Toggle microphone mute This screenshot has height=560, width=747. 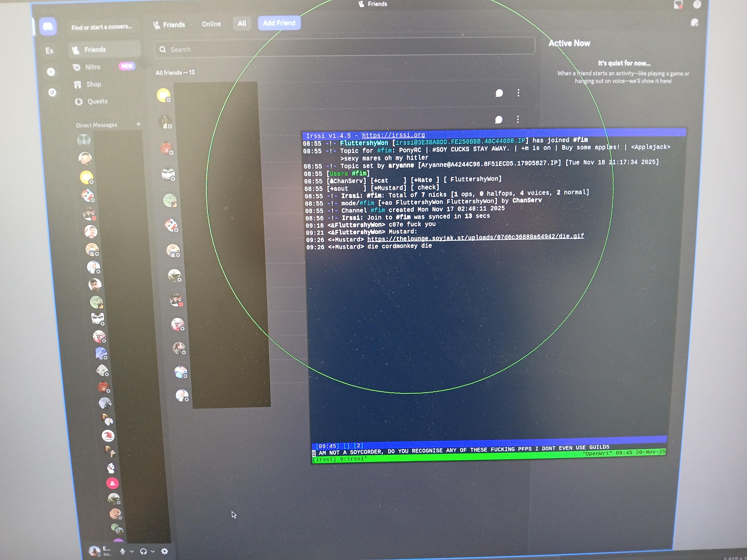point(123,551)
